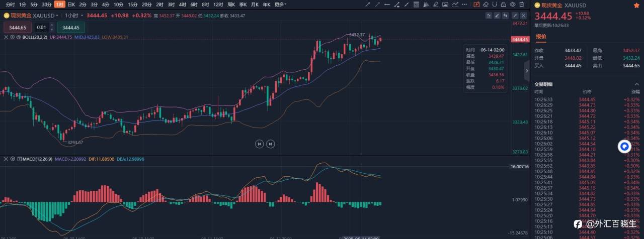
Task: Toggle drawings visibility eye icon in toolbar
Action: coord(513,5)
